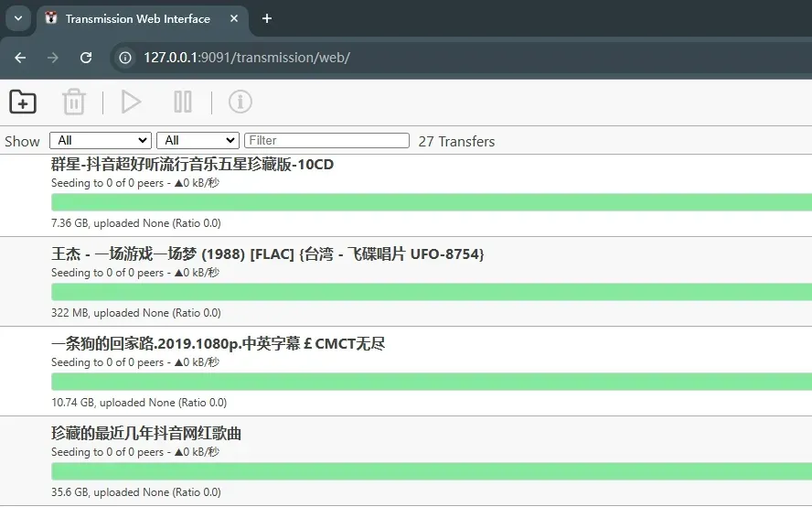Select the 一条狗的回家路 2019 torrent
The image size is (812, 507).
pos(218,343)
